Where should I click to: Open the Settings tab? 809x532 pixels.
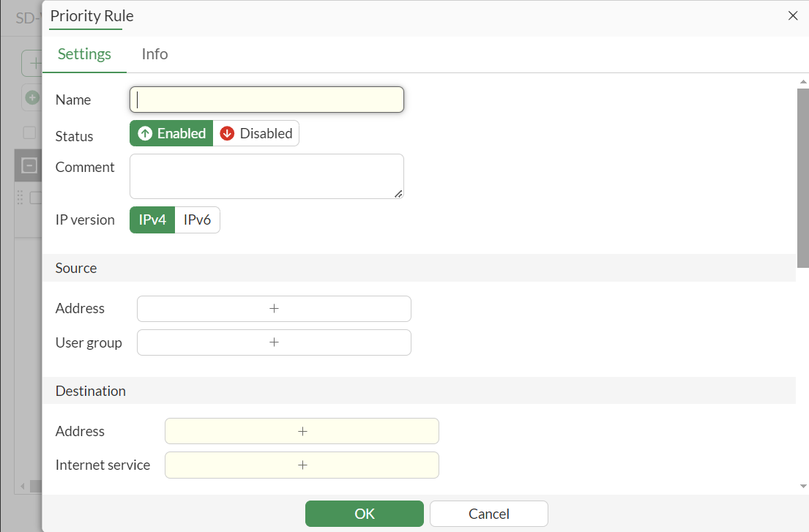[84, 54]
